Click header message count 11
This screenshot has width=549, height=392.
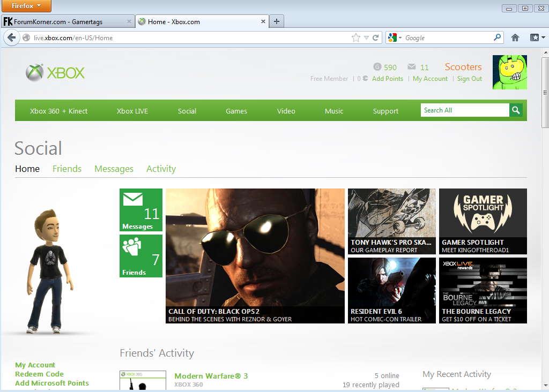[x=425, y=67]
